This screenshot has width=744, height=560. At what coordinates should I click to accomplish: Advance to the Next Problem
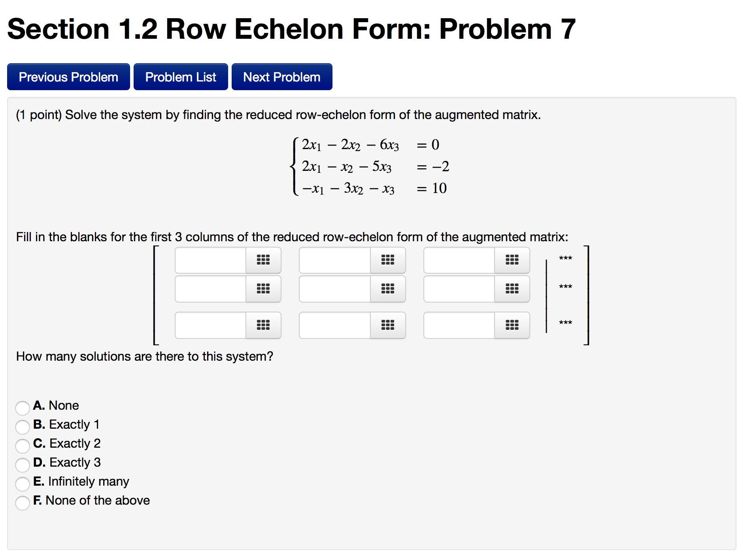click(x=281, y=76)
